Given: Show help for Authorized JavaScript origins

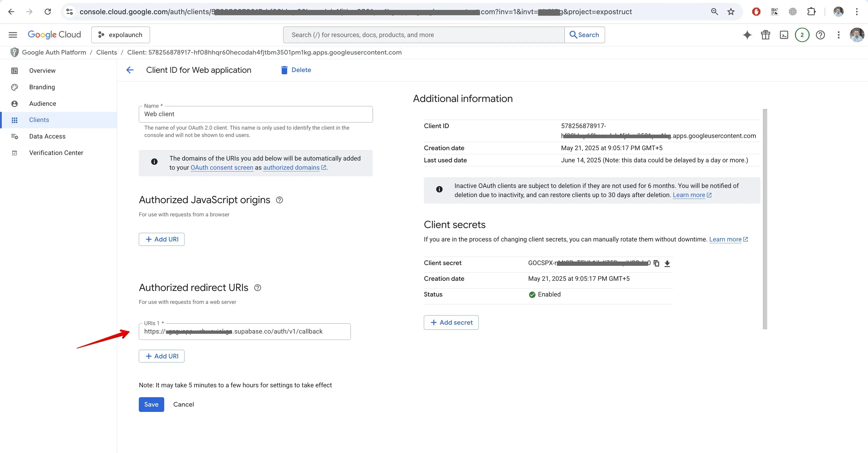Looking at the screenshot, I should [x=279, y=200].
